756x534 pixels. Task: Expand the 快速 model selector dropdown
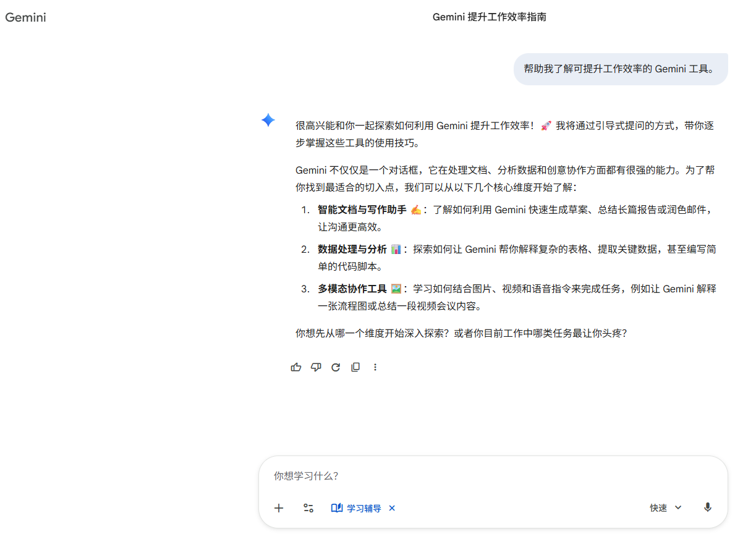click(666, 508)
